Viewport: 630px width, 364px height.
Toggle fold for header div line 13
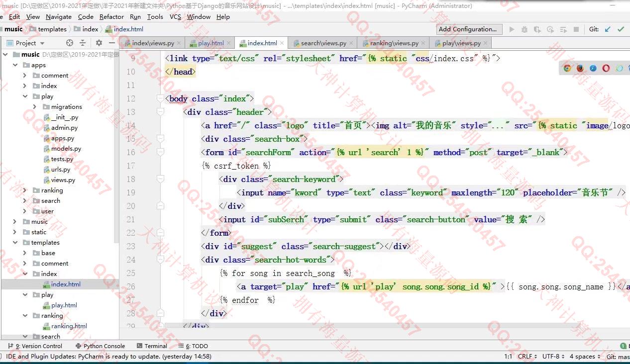[160, 112]
